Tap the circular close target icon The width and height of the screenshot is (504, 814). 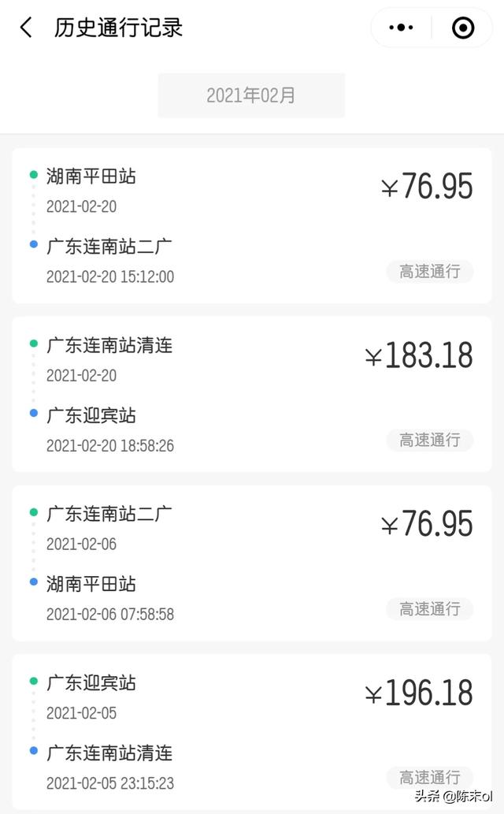click(463, 28)
